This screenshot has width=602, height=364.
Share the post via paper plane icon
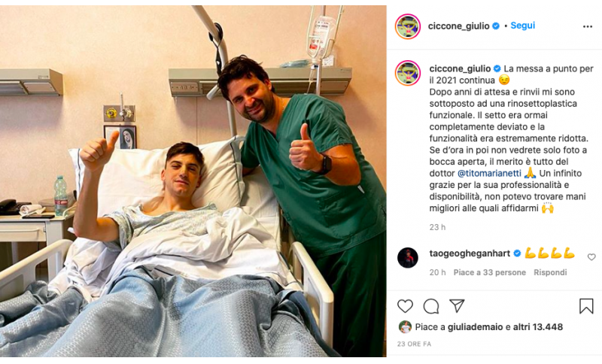click(457, 305)
